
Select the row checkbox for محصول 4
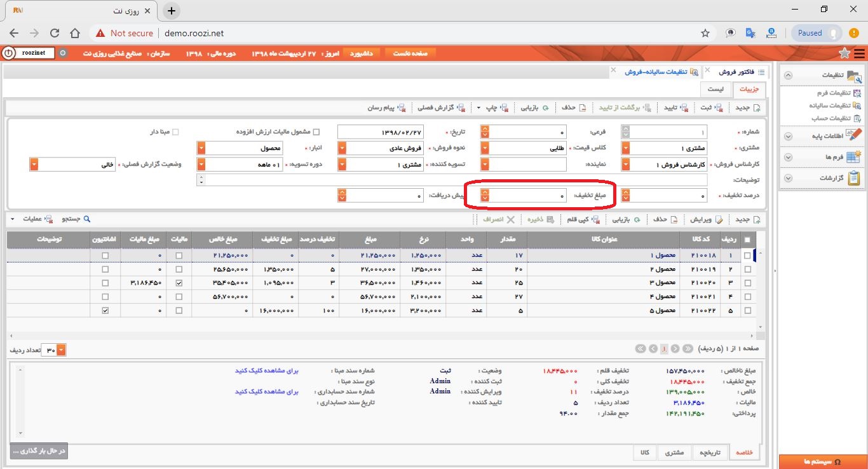coord(747,297)
